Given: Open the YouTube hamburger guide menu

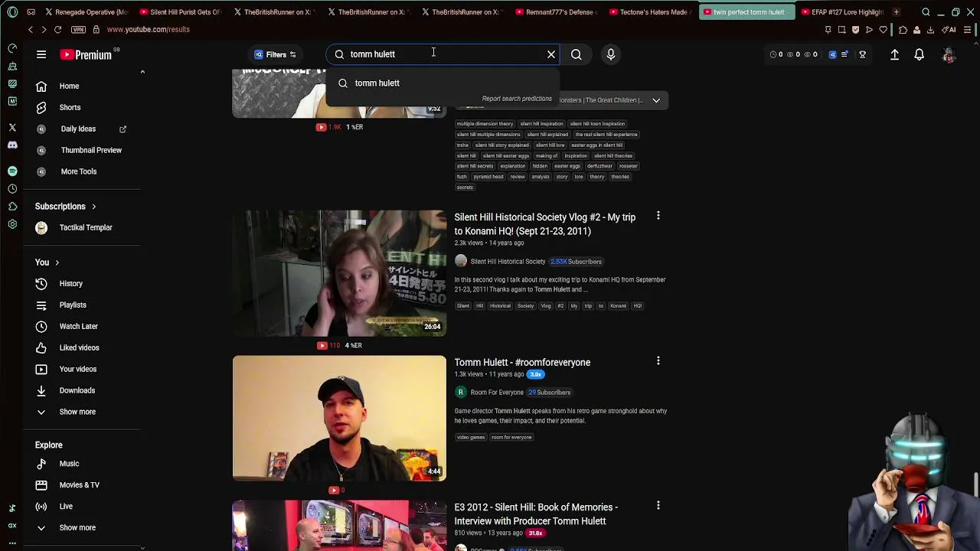Looking at the screenshot, I should [x=41, y=54].
